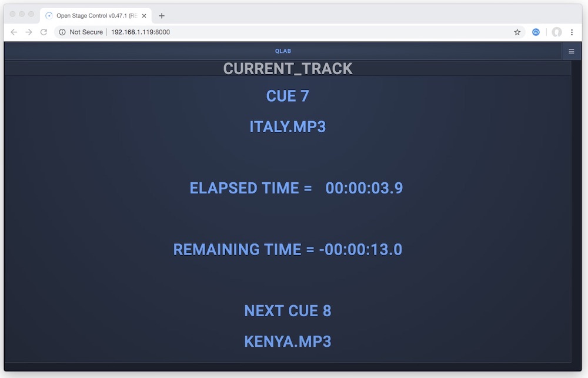Viewport: 588px width, 378px height.
Task: Close the Open Stage Control browser tab
Action: point(144,16)
